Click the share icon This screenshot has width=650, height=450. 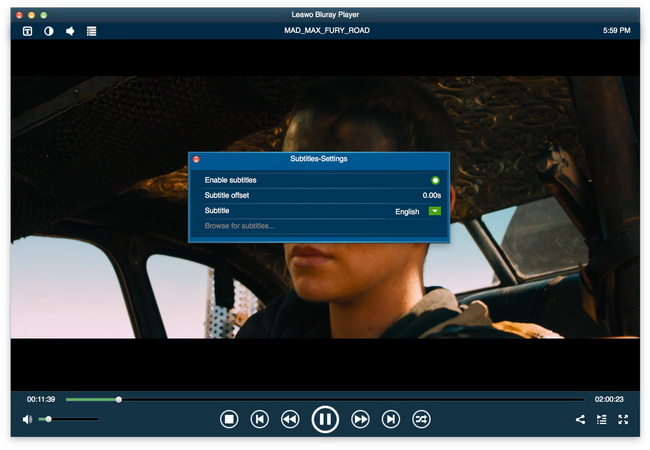coord(580,420)
